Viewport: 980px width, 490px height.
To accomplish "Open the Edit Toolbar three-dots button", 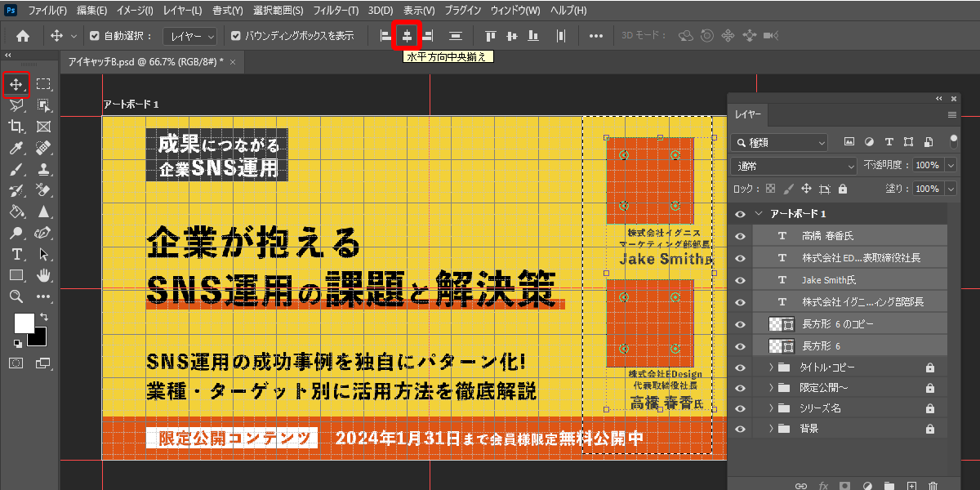I will (x=44, y=296).
